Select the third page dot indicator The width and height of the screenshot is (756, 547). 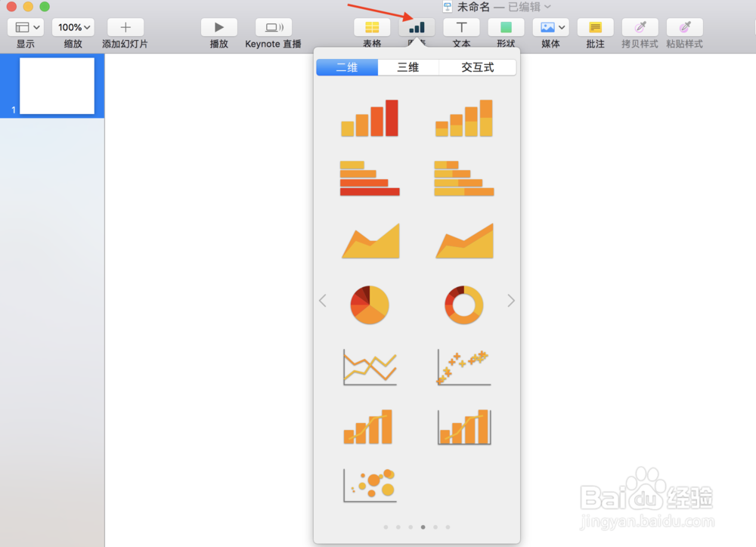[411, 527]
